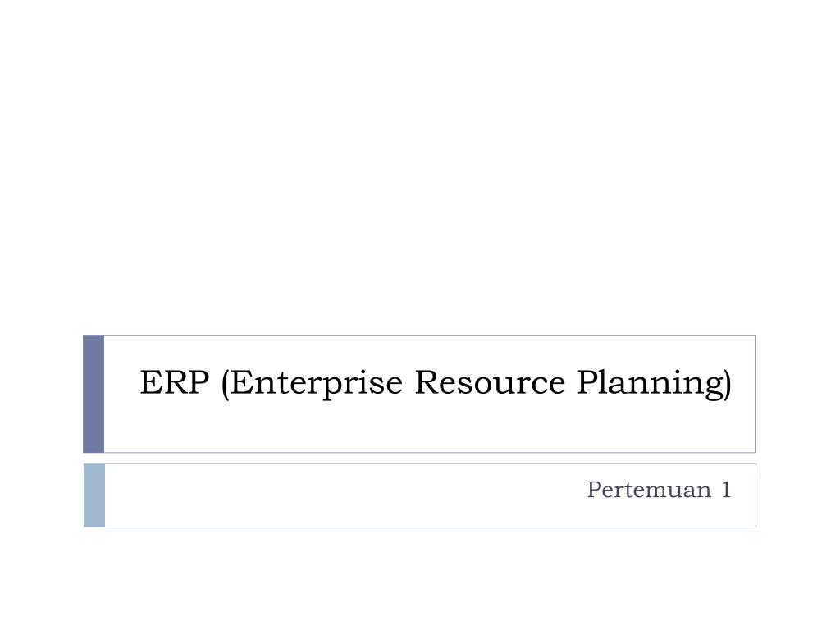Click the light blue accent bar beside subtitle
The height and width of the screenshot is (630, 840).
pos(94,495)
